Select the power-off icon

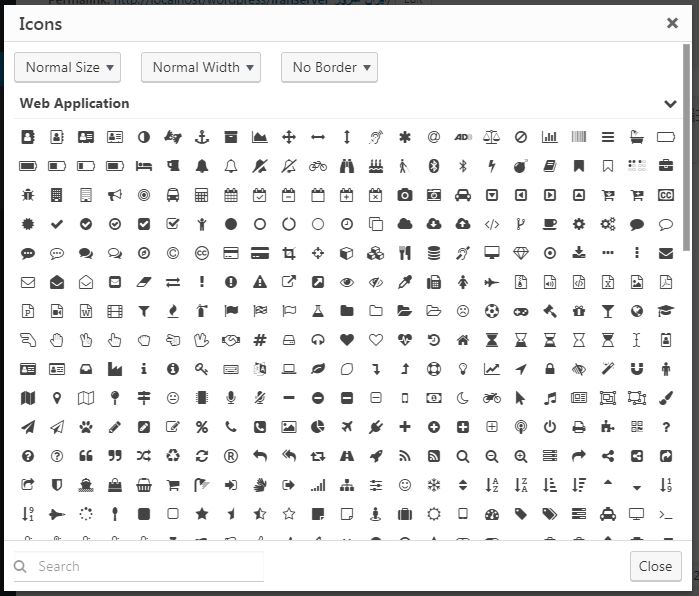(550, 427)
